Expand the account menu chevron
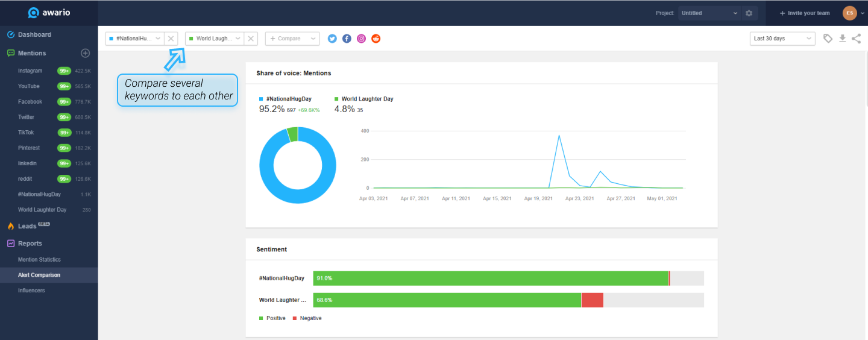 pos(863,13)
